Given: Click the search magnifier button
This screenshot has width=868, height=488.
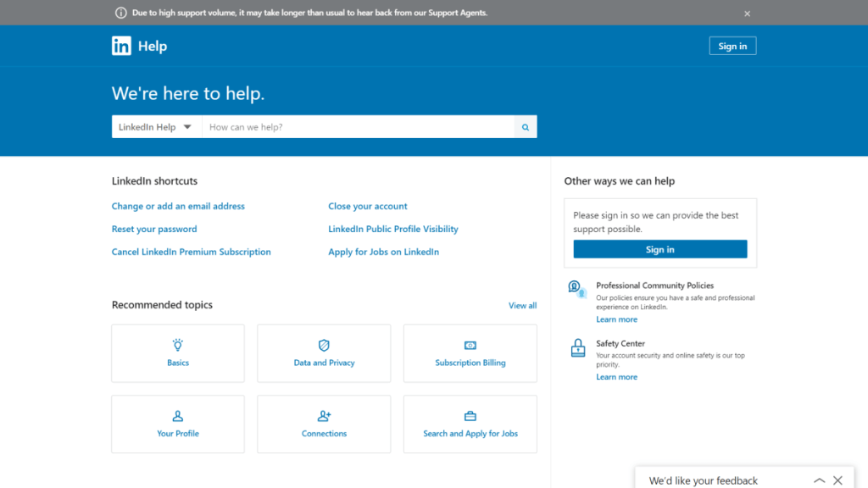Looking at the screenshot, I should tap(525, 126).
